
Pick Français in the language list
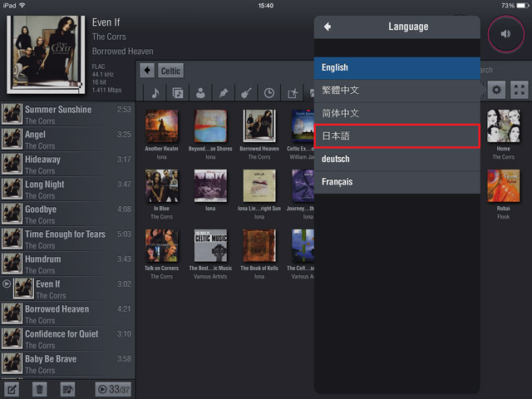coord(397,182)
